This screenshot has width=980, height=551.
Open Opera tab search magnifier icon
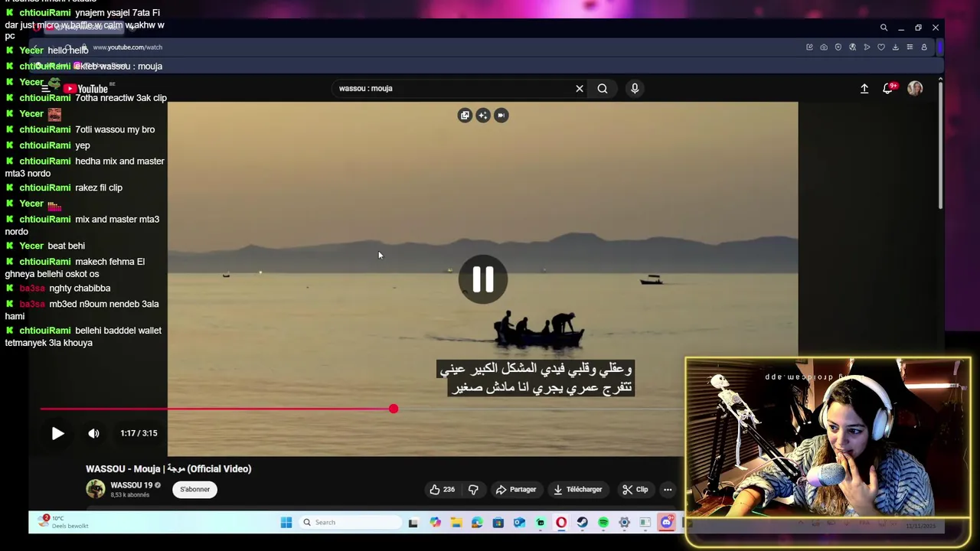884,28
